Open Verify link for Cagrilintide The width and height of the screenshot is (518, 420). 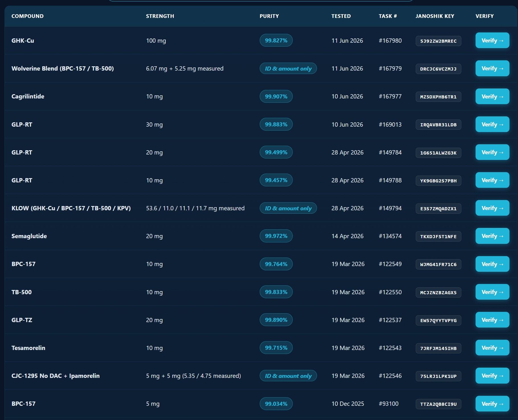[x=492, y=96]
